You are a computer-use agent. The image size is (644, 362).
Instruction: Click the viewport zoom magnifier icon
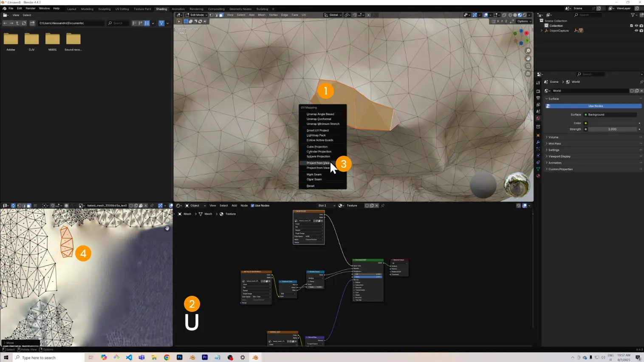coord(528,51)
